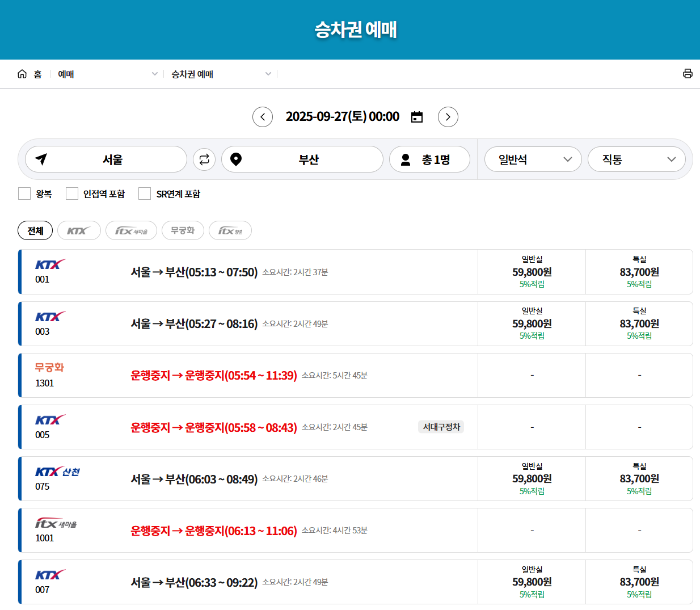Click 서울→부산(06:33~09:22) schedule text
Image resolution: width=700 pixels, height=610 pixels.
194,583
